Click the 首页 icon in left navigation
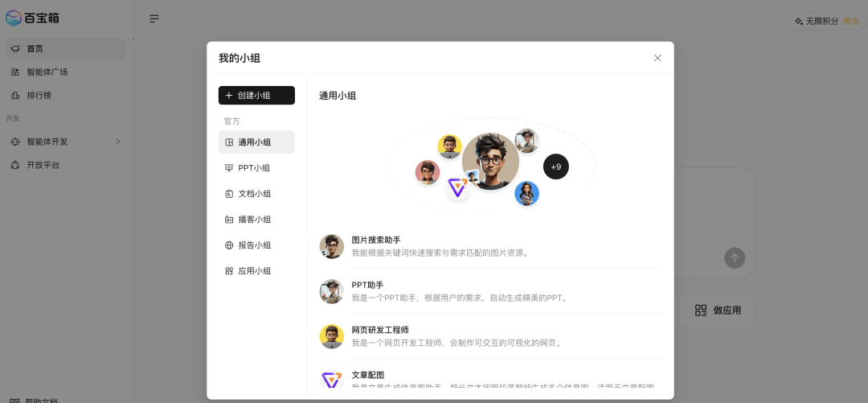868x403 pixels. [x=15, y=49]
